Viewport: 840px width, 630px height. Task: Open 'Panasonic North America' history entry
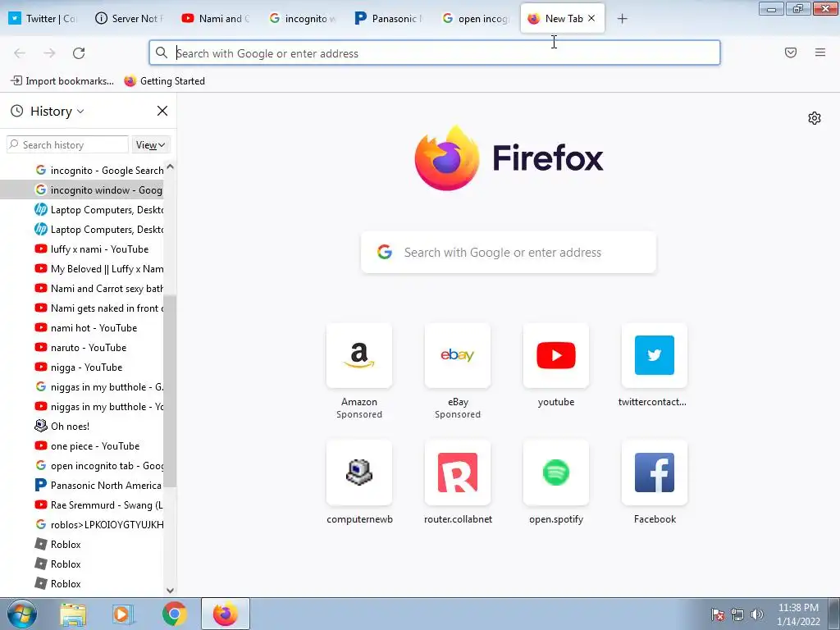pos(98,486)
